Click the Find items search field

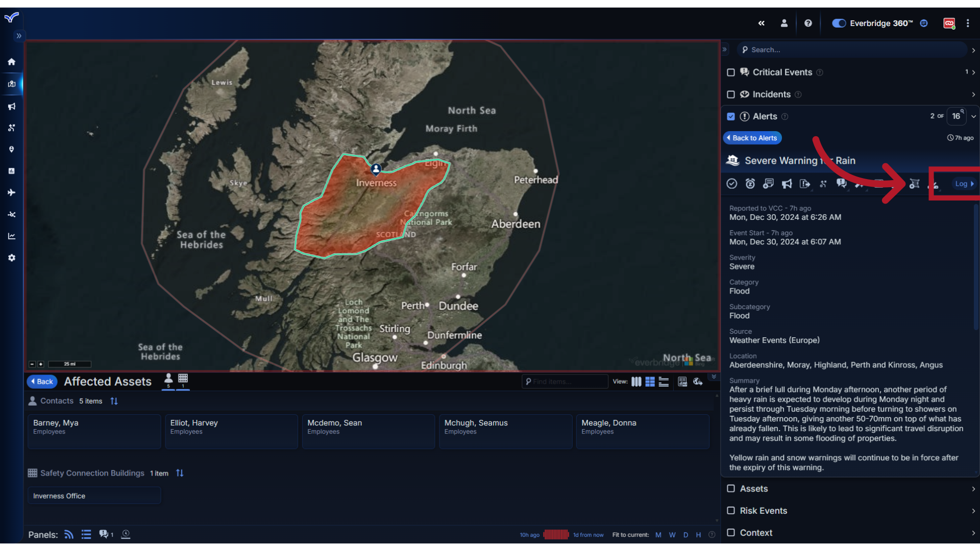[564, 381]
